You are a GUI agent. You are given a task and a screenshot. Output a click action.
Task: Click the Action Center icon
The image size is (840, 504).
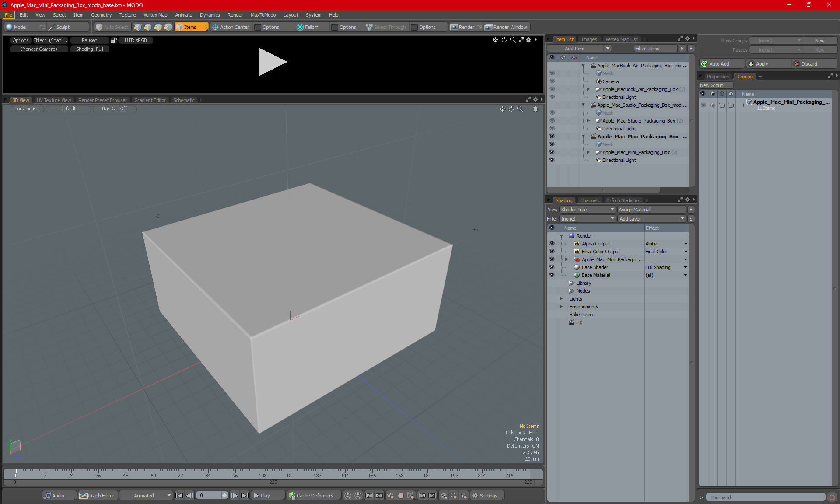[x=215, y=27]
